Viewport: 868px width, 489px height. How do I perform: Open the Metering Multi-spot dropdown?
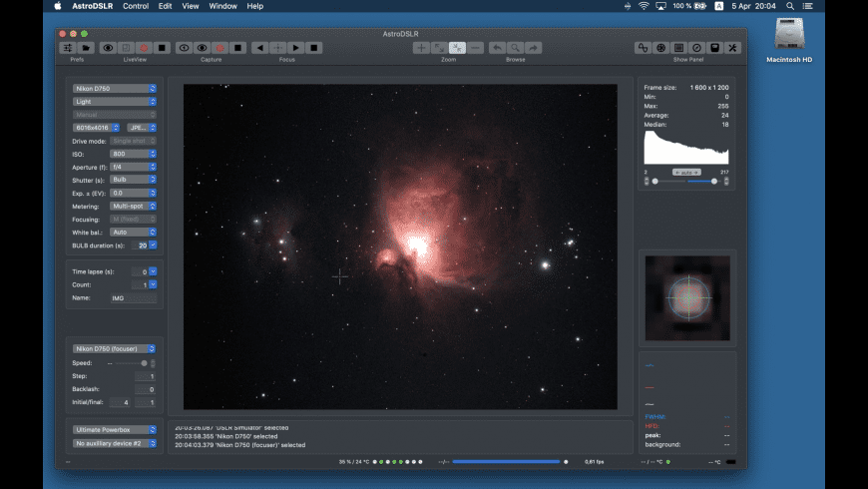tap(133, 206)
